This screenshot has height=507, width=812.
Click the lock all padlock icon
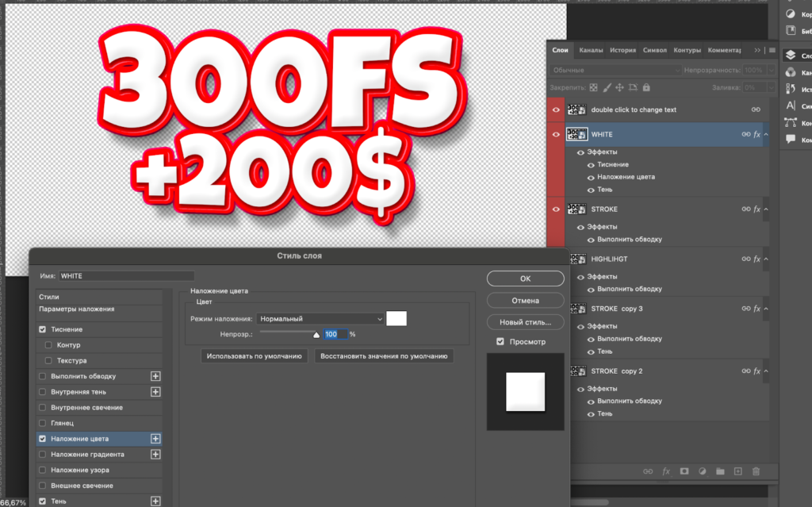646,87
